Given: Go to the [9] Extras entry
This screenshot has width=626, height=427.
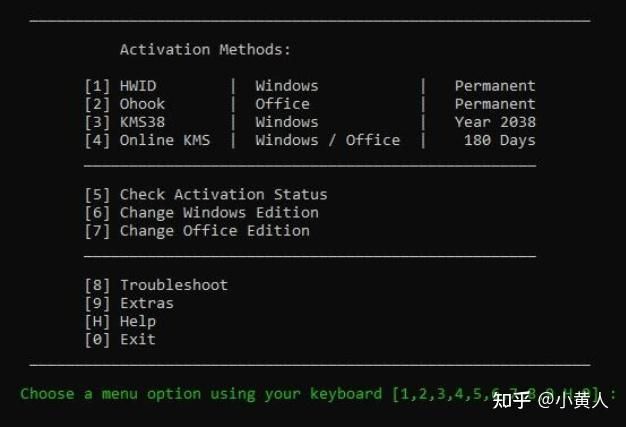Looking at the screenshot, I should 129,303.
